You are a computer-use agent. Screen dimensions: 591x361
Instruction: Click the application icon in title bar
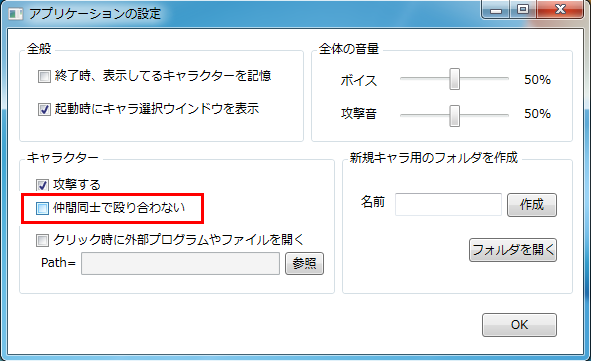pos(15,14)
